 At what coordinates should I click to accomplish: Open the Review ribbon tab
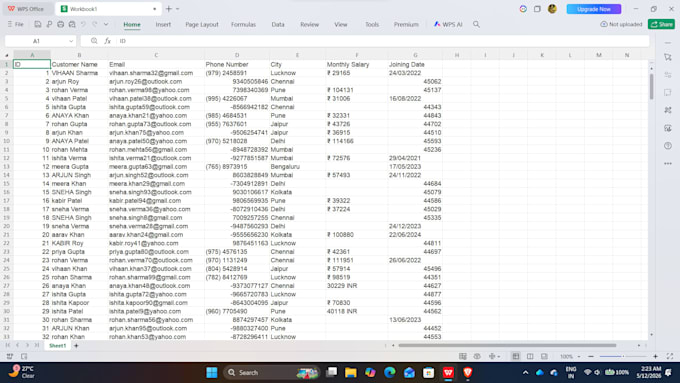click(x=309, y=24)
